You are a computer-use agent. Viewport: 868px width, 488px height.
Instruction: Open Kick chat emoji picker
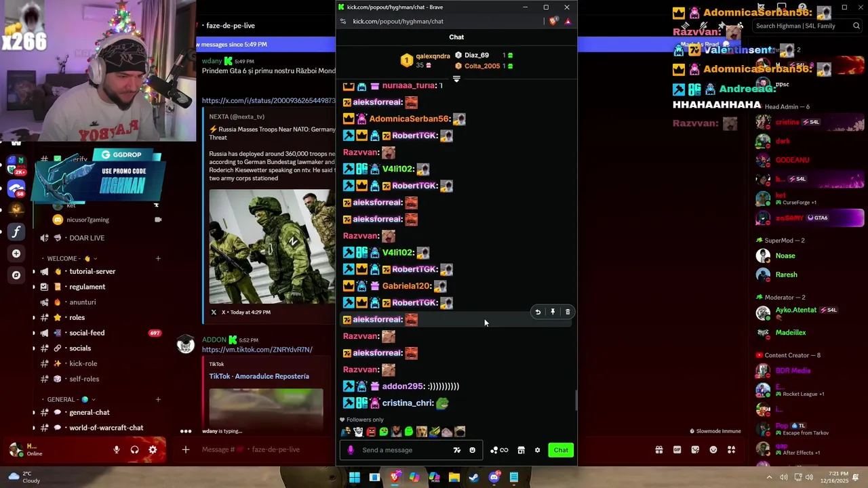point(473,450)
